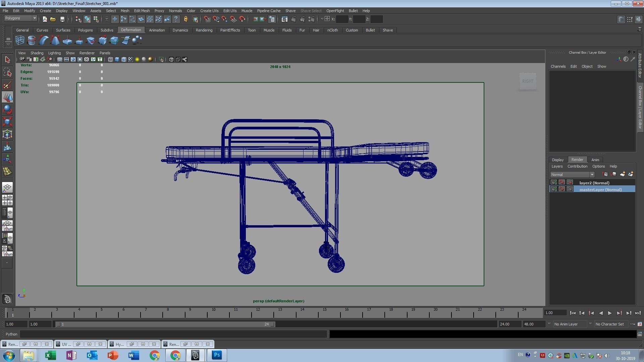Click the current frame field showing 1.00

tap(555, 313)
